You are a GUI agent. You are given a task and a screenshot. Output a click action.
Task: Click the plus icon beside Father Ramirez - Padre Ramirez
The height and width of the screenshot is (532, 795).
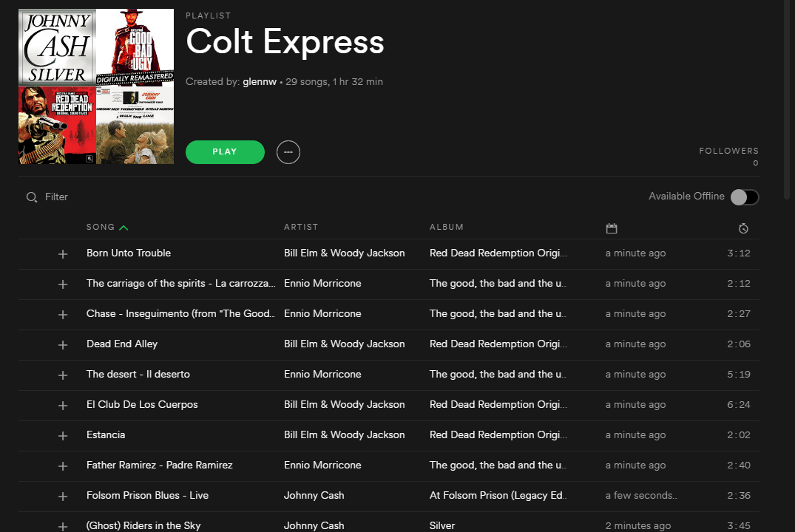click(63, 466)
